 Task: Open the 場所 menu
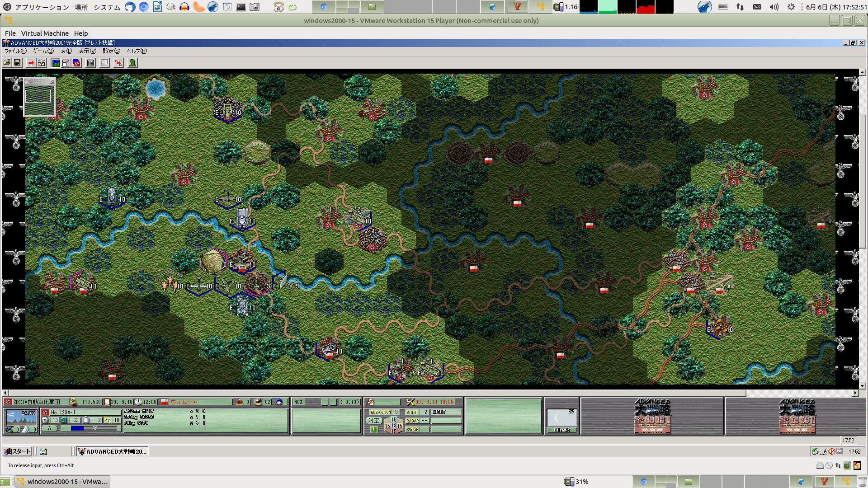[x=81, y=7]
